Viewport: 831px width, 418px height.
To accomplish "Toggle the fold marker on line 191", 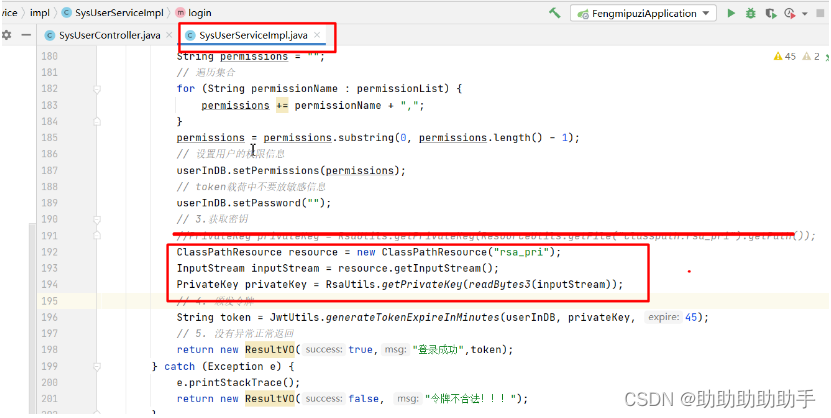I will coord(97,235).
